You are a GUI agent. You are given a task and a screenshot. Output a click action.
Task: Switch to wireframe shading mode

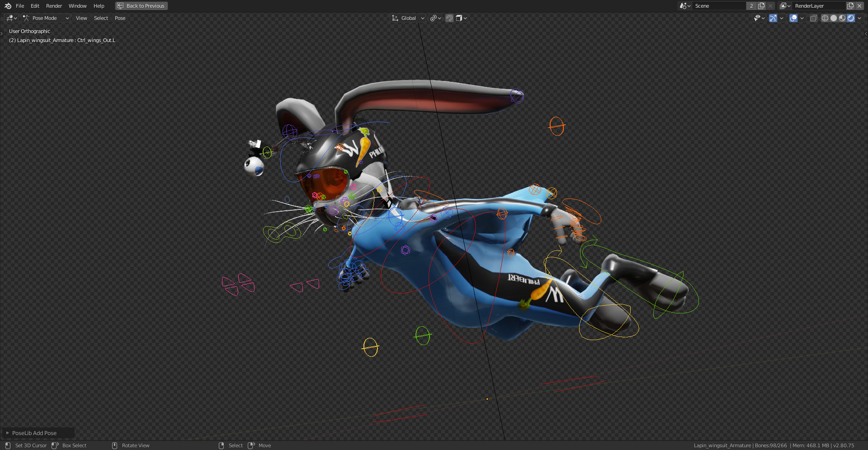(825, 18)
